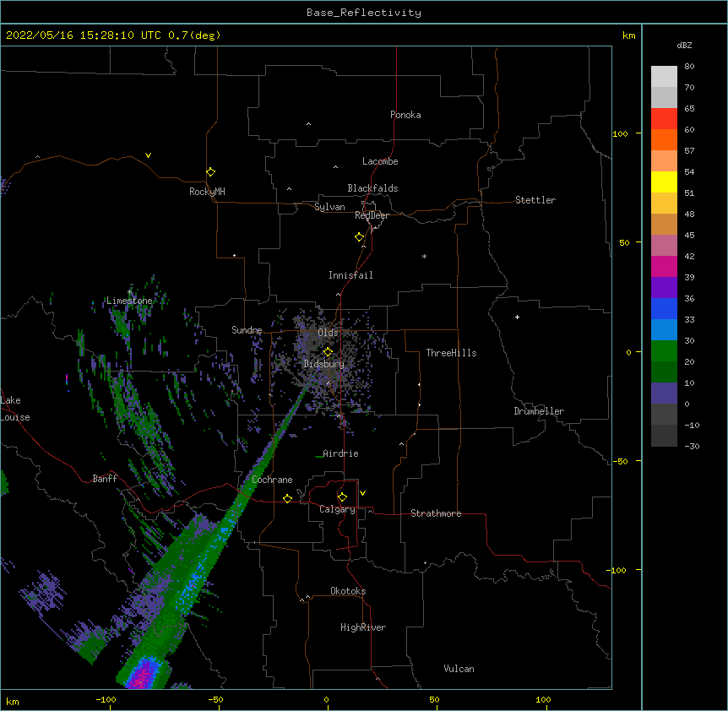Click the Calgary city label
This screenshot has width=728, height=711.
click(x=337, y=509)
